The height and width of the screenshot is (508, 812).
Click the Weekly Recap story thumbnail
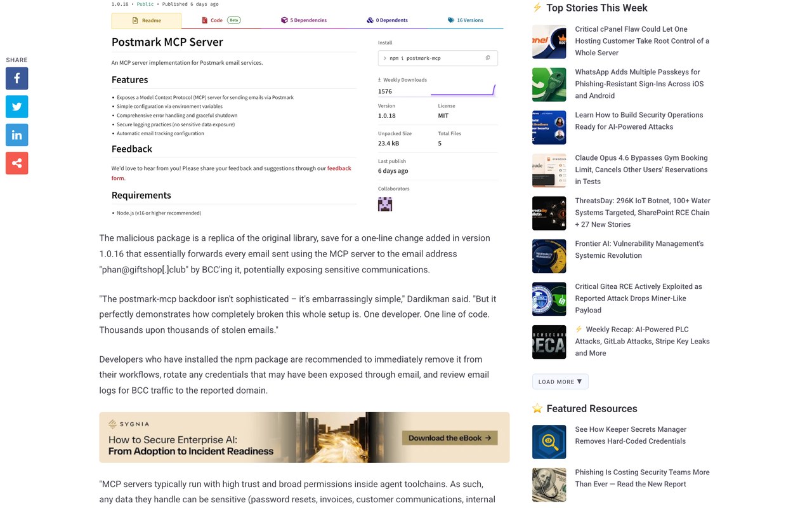click(549, 342)
